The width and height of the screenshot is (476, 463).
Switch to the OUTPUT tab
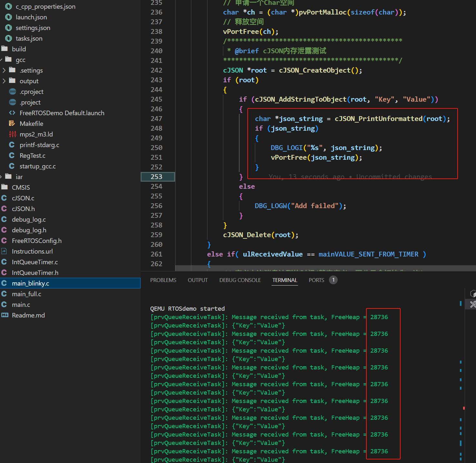point(198,280)
